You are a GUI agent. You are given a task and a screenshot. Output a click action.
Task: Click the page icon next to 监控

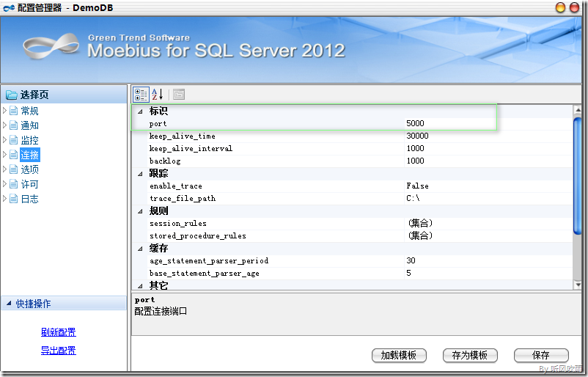(x=13, y=140)
